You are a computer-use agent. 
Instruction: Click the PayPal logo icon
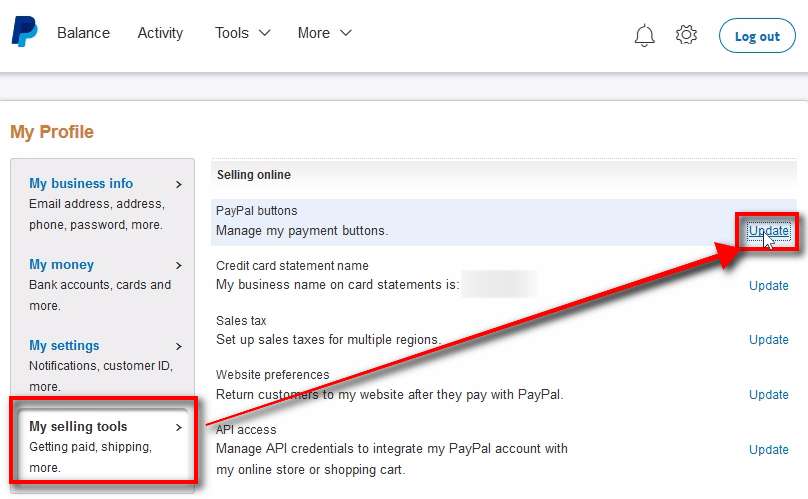(24, 33)
